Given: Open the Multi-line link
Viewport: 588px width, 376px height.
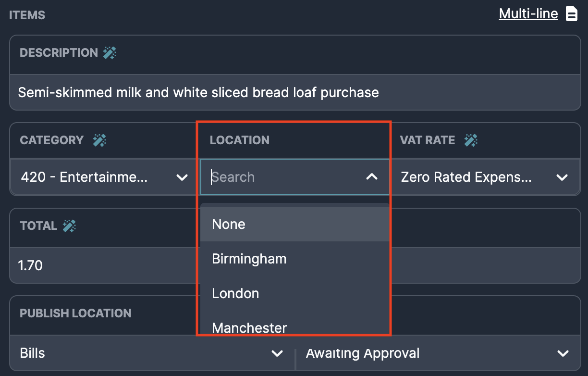Looking at the screenshot, I should [x=528, y=14].
